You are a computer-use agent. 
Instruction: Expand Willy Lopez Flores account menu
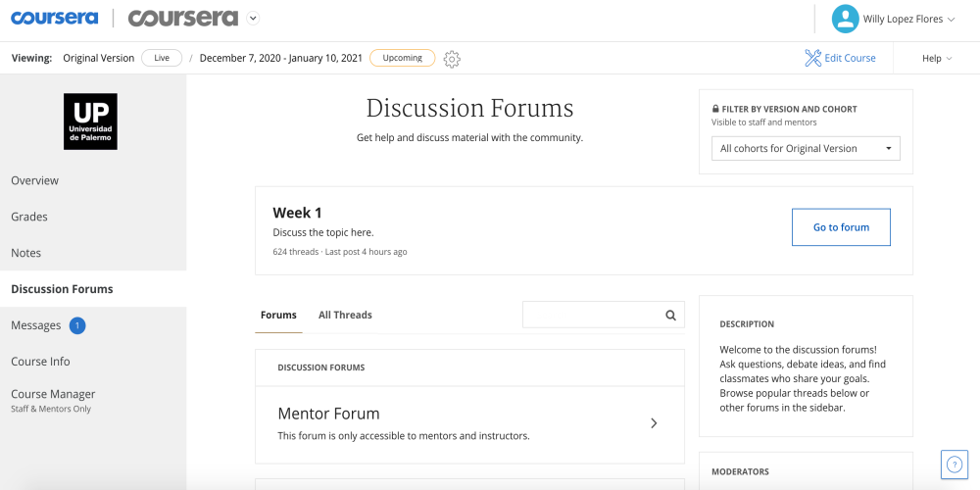908,20
